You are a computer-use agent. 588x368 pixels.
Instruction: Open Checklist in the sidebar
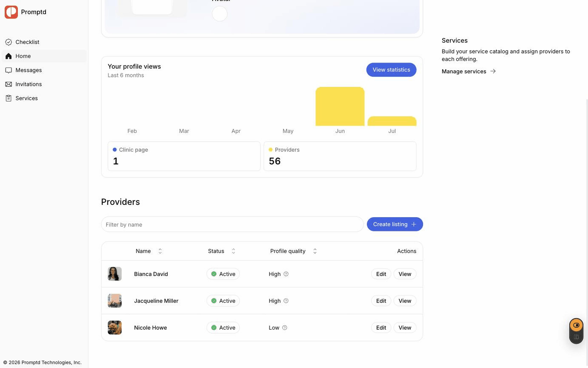pyautogui.click(x=44, y=42)
